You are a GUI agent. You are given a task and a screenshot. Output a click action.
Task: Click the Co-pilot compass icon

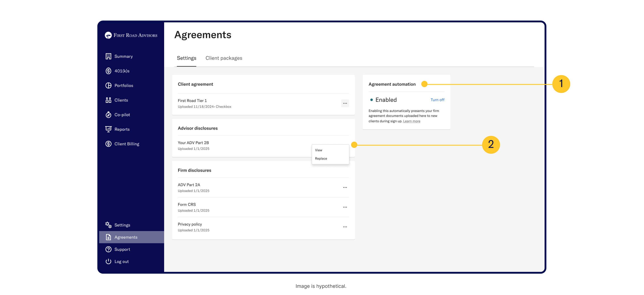[x=108, y=115]
